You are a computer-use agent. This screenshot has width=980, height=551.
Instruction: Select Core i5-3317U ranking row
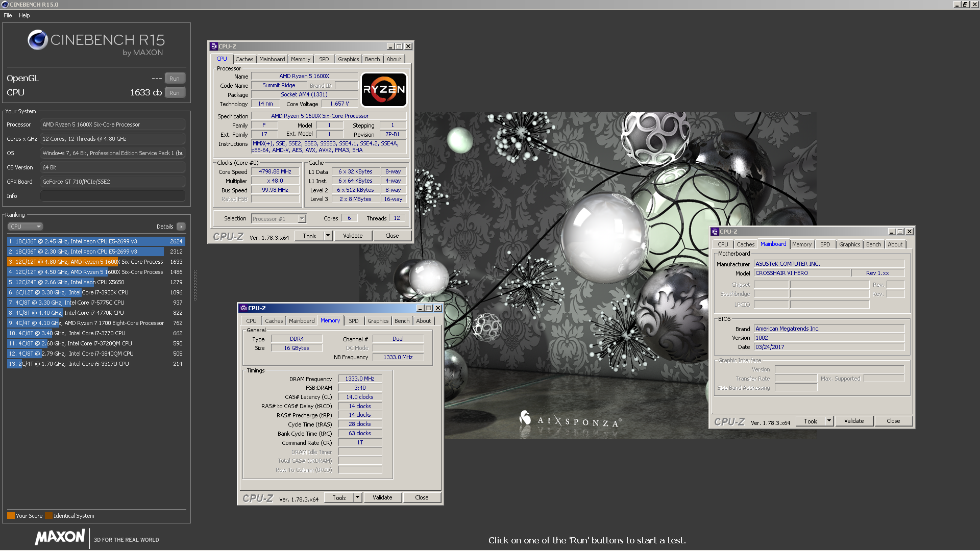(x=96, y=364)
